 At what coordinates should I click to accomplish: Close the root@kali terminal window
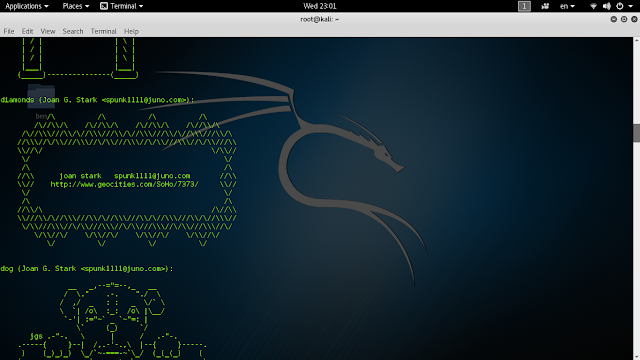coord(634,19)
